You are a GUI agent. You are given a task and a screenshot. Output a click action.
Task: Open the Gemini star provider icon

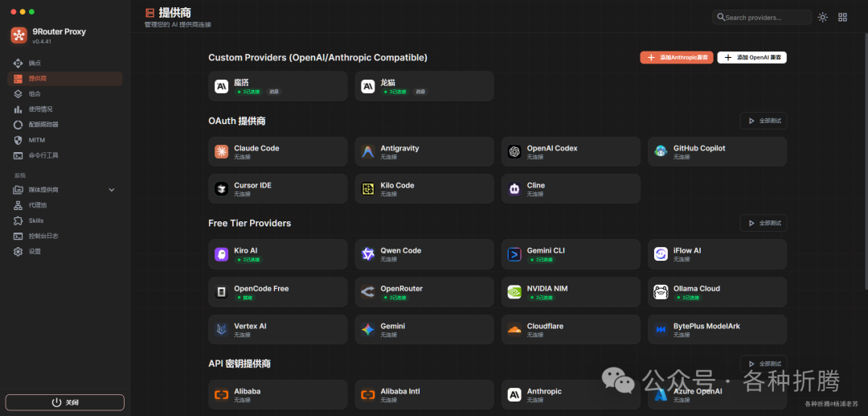click(367, 330)
